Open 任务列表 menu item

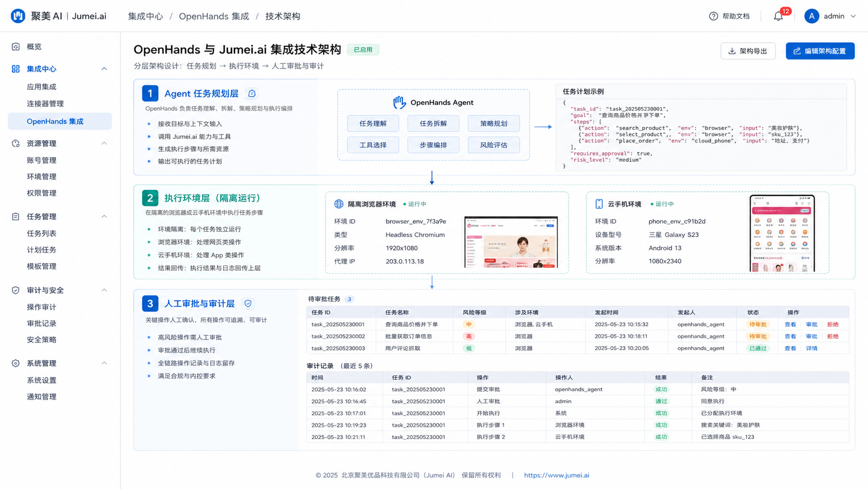click(x=42, y=233)
